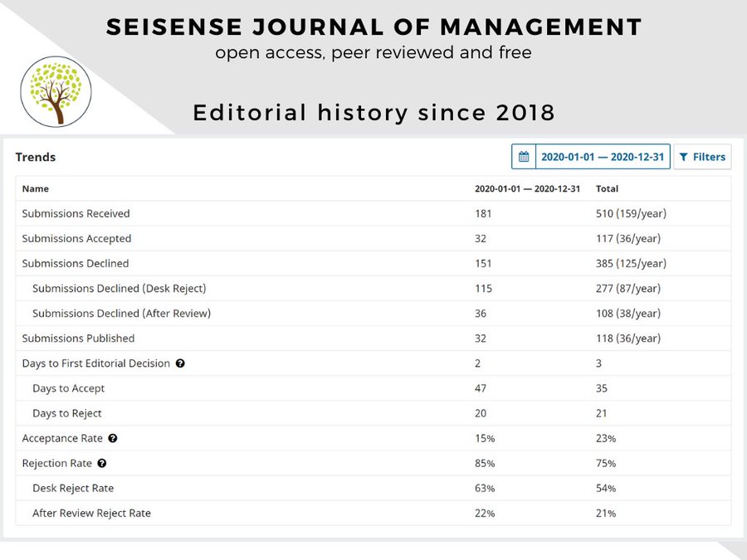This screenshot has width=747, height=560.
Task: Click the 47 value for Days to Accept
Action: pos(481,388)
